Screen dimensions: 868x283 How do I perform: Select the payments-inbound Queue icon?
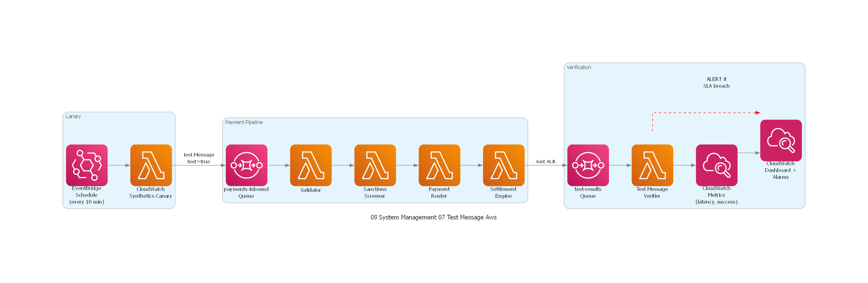(247, 165)
